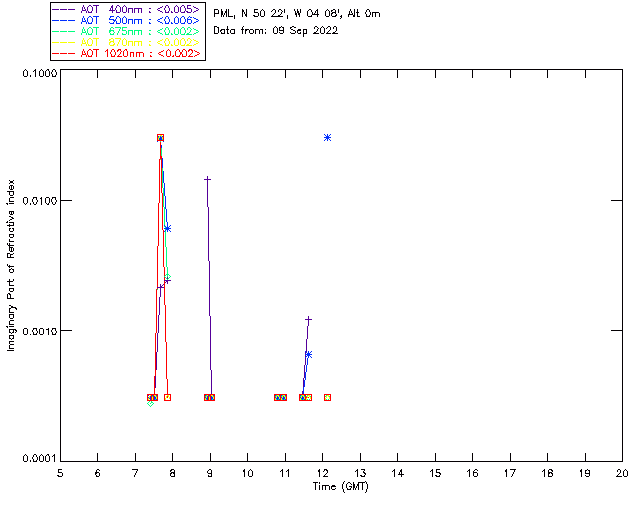The image size is (640, 512).
Task: Click the x-axis tick label 6
Action: point(98,473)
